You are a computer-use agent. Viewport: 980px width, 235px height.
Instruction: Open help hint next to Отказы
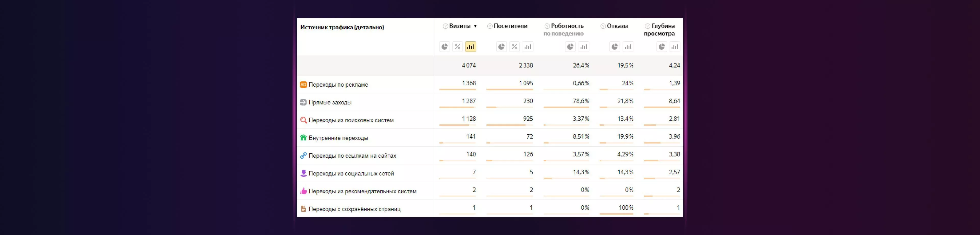(x=603, y=26)
